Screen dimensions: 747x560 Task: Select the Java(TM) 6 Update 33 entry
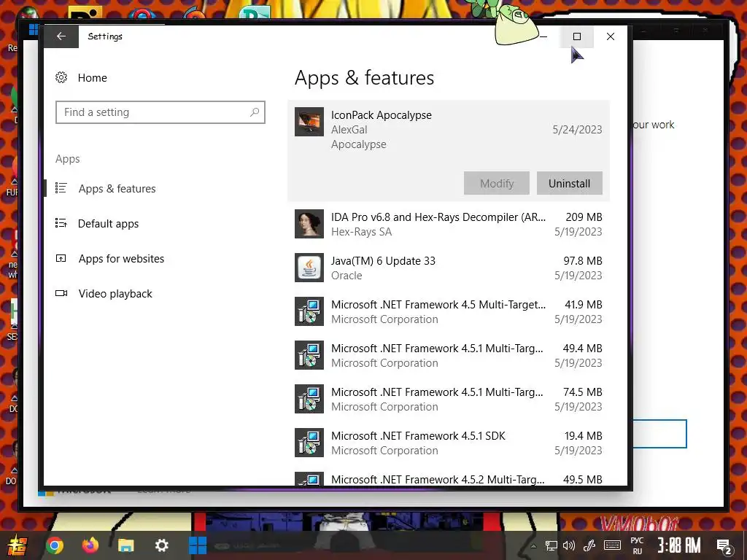pos(449,268)
